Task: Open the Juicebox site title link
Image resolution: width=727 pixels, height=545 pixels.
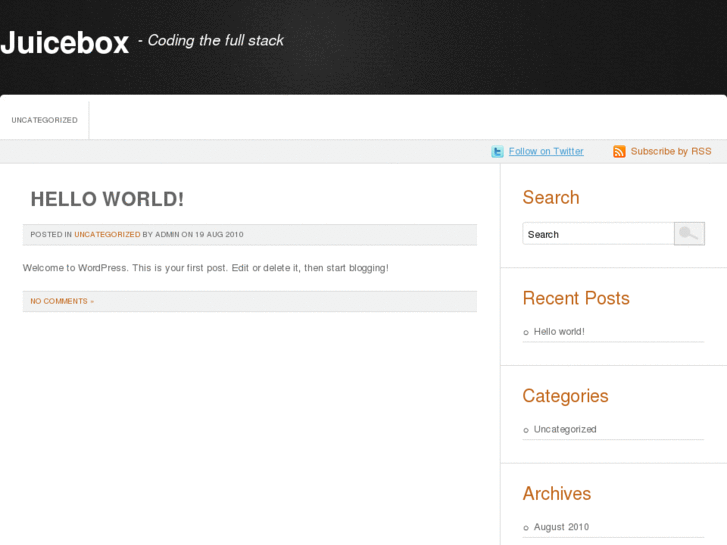Action: point(64,43)
